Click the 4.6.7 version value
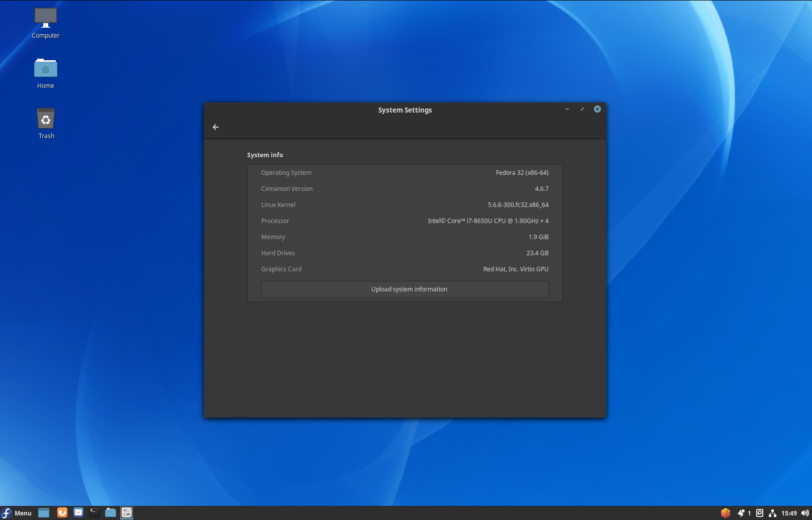812x520 pixels. 542,189
